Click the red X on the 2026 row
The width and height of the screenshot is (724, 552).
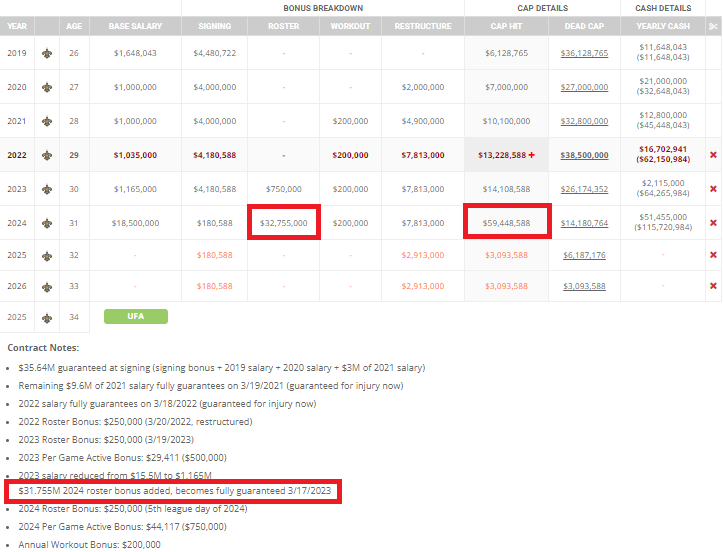tap(713, 286)
